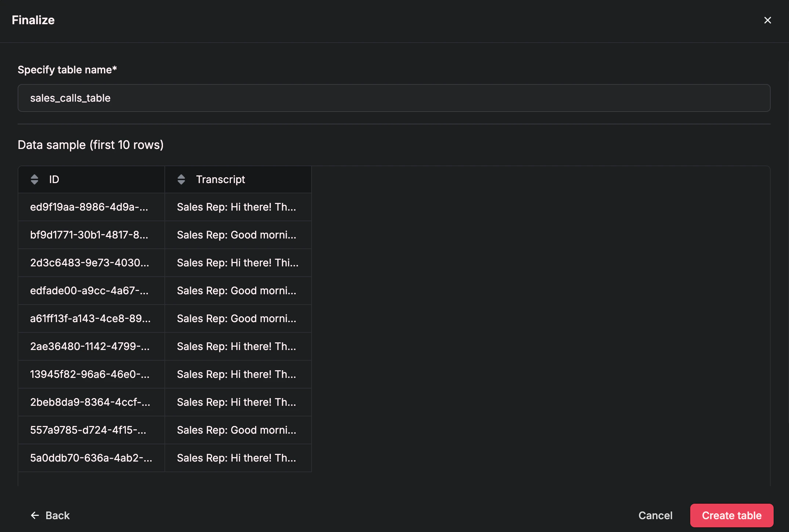The image size is (789, 532).
Task: Click transcript cell of 5a0ddb70-636a-4ab2 row
Action: tap(236, 458)
